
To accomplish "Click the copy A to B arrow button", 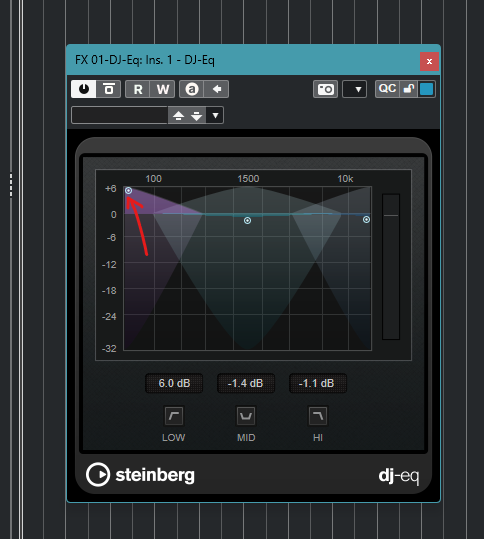I will [x=217, y=89].
